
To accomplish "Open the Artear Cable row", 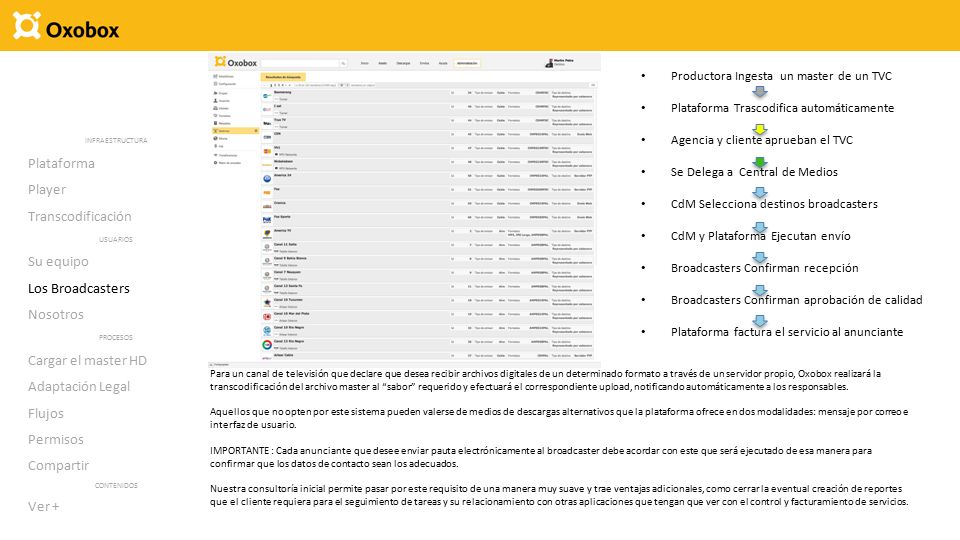I will (428, 356).
